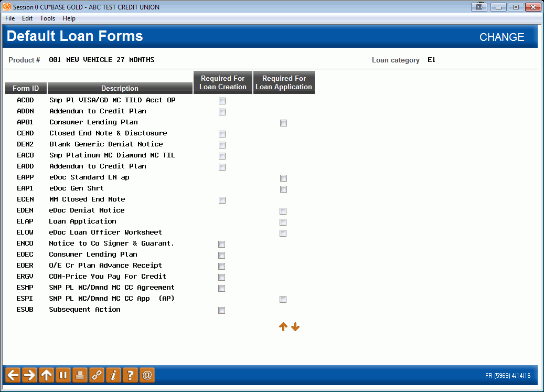Click the up arrow toolbar icon
The width and height of the screenshot is (544, 392).
(x=46, y=375)
